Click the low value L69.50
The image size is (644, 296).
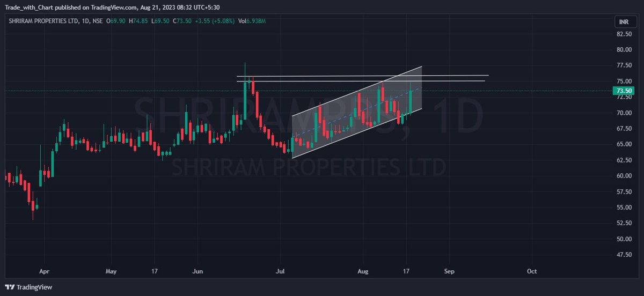160,21
